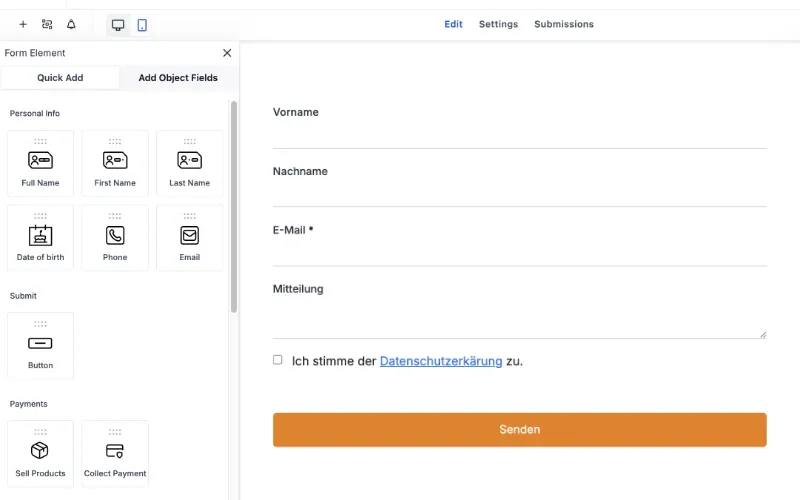Add the Last Name field element
Image resolution: width=800 pixels, height=500 pixels.
pos(189,164)
